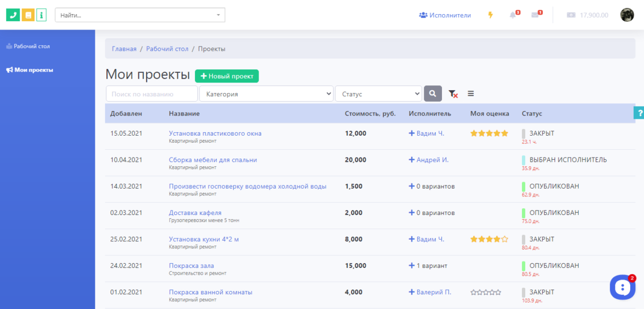Screen dimensions: 644x309
Task: Click the magnifier search button
Action: pos(433,94)
